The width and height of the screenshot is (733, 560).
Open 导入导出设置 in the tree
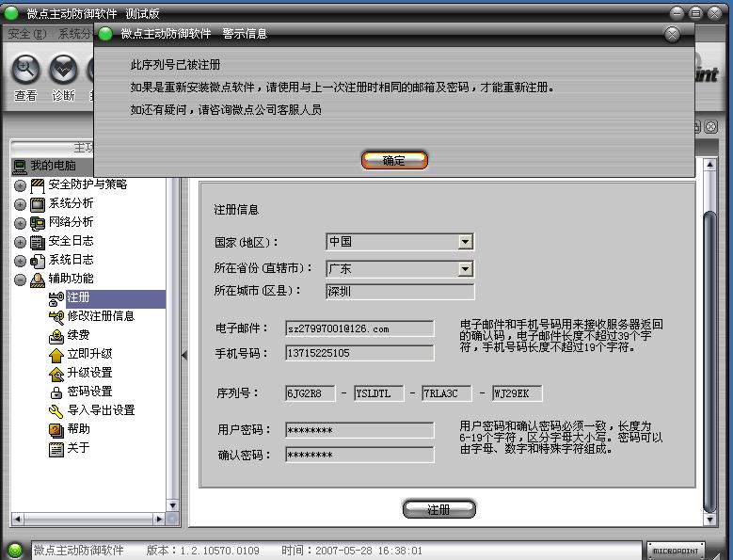(x=101, y=410)
